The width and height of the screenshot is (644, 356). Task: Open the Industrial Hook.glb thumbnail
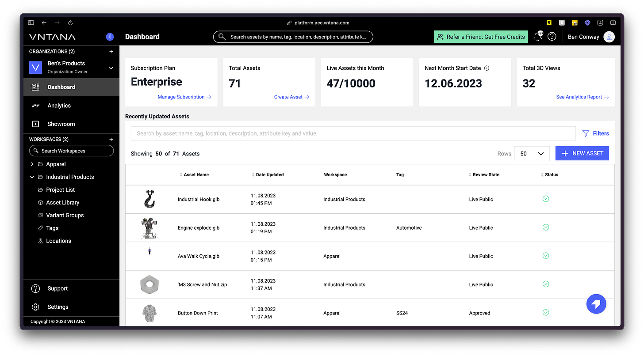[x=149, y=199]
